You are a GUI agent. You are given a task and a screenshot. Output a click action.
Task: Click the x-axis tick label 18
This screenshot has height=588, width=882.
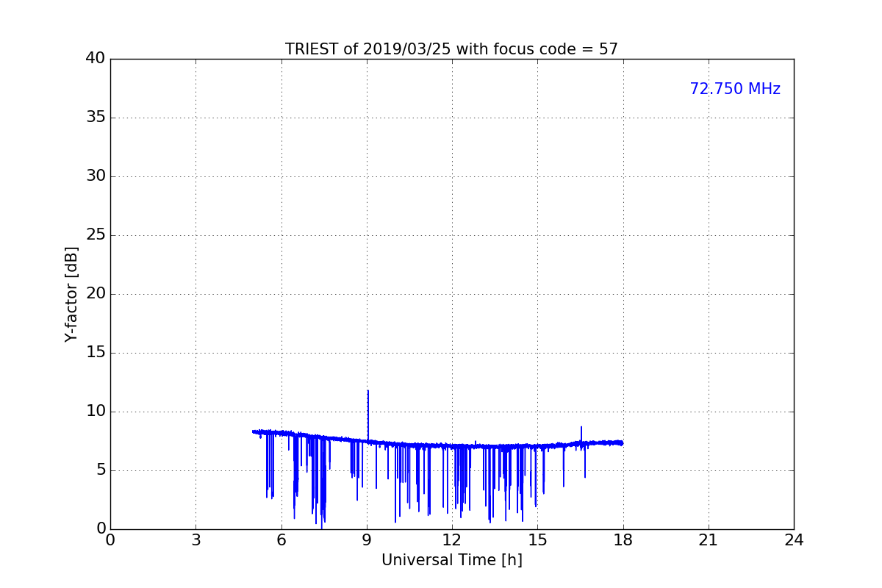(623, 540)
